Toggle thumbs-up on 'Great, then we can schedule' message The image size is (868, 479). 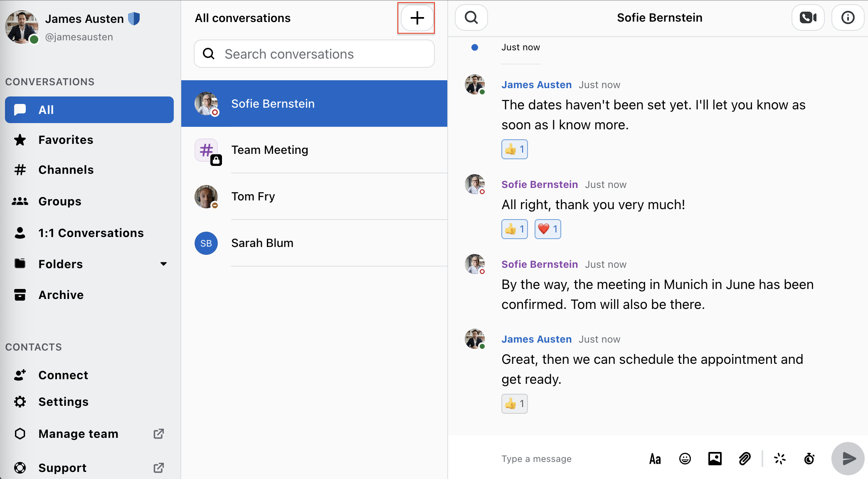[515, 404]
